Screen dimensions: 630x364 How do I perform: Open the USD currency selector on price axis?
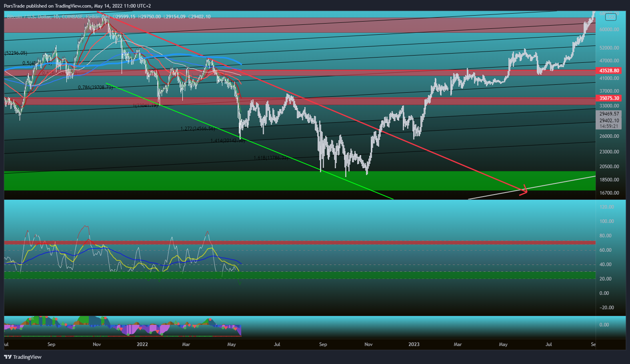(610, 17)
